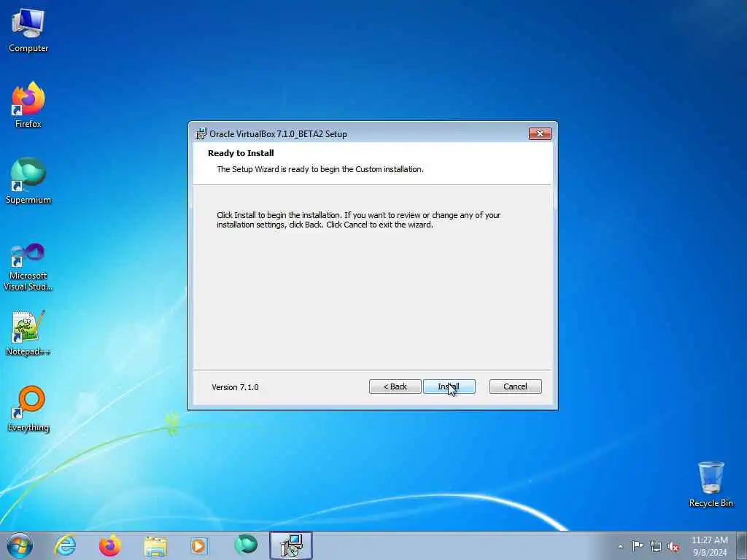Image resolution: width=747 pixels, height=560 pixels.
Task: Select the Notepad++ desktop shortcut
Action: click(x=28, y=333)
